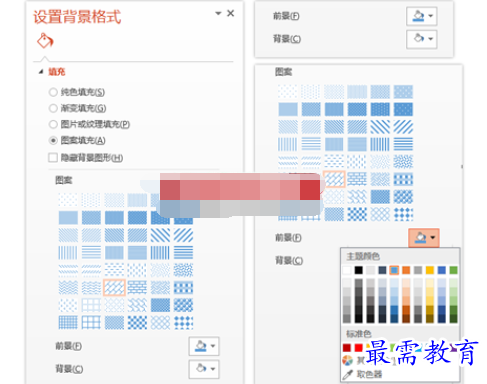Pick the white theme color swatch
Screen dimensions: 487x384
click(347, 270)
